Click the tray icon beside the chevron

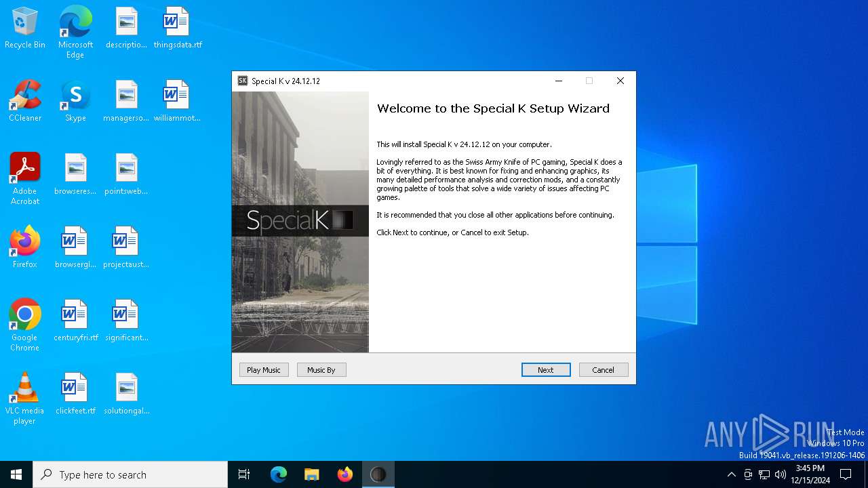(x=748, y=474)
